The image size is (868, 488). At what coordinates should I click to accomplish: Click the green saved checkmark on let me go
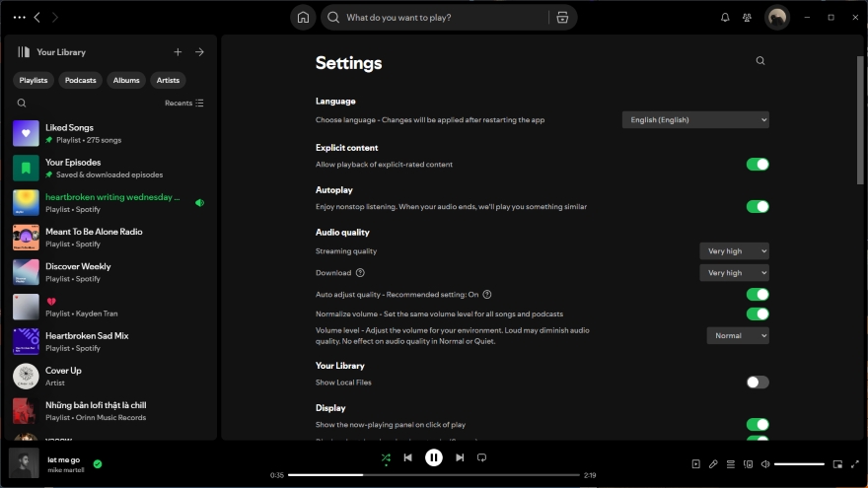coord(98,464)
